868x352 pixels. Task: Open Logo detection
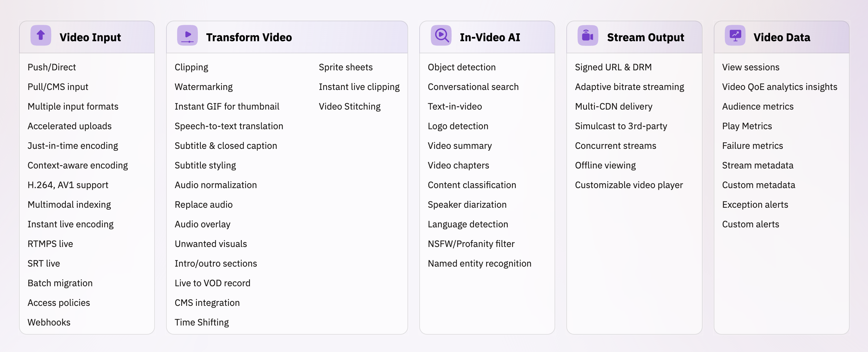pos(458,126)
